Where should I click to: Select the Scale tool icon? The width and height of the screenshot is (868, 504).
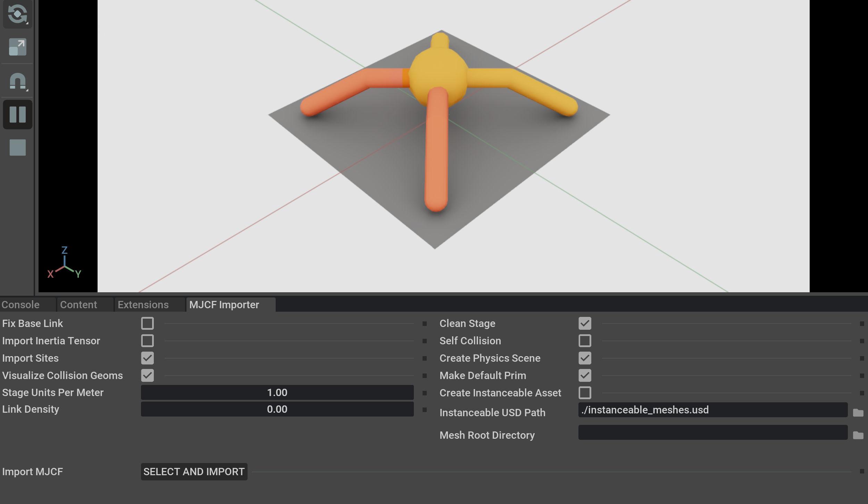(x=17, y=47)
